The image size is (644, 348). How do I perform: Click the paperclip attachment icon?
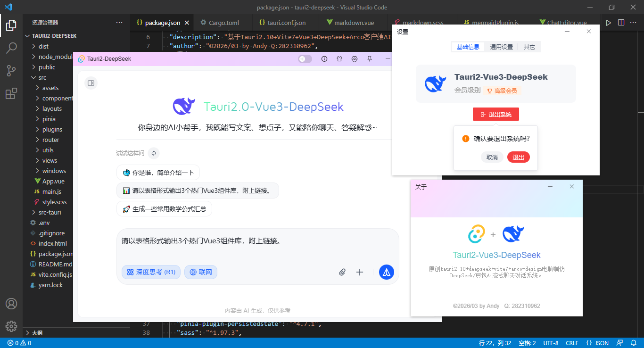pos(343,272)
